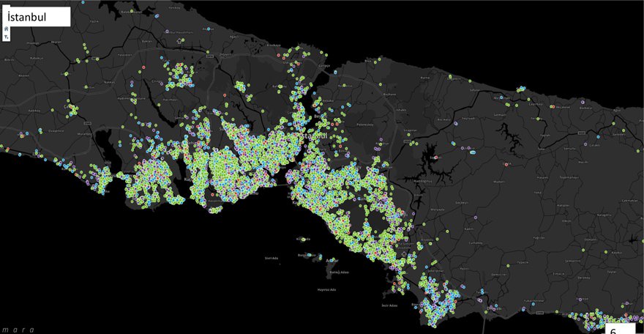Click the Ağva label on the coast
The height and width of the screenshot is (334, 644).
coord(617,110)
